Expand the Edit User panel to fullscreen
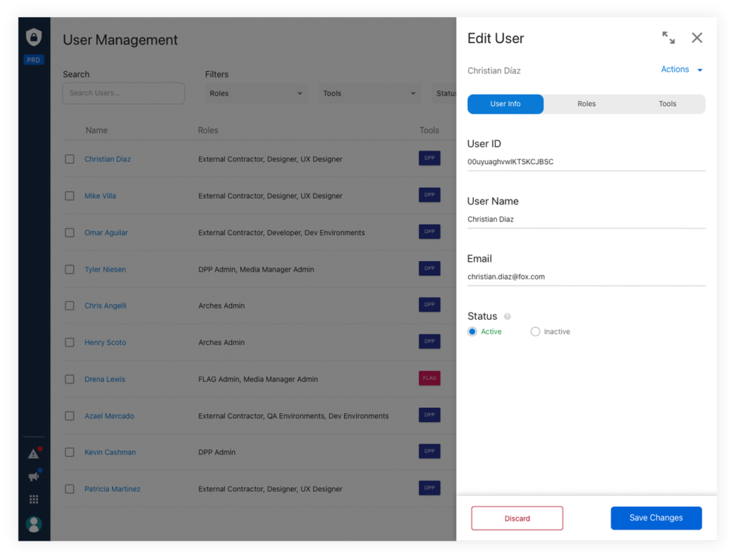 coord(668,38)
